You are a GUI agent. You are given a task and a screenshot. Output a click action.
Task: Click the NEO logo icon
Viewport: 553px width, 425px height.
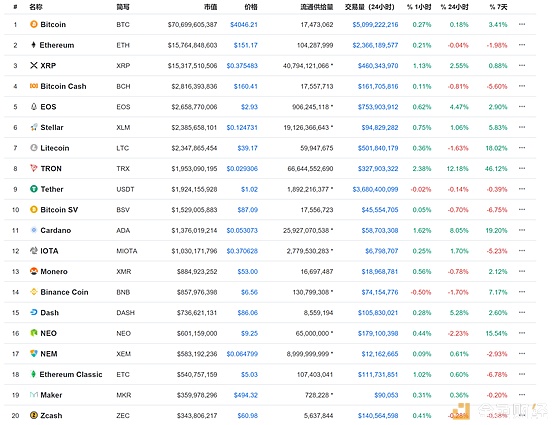click(34, 333)
